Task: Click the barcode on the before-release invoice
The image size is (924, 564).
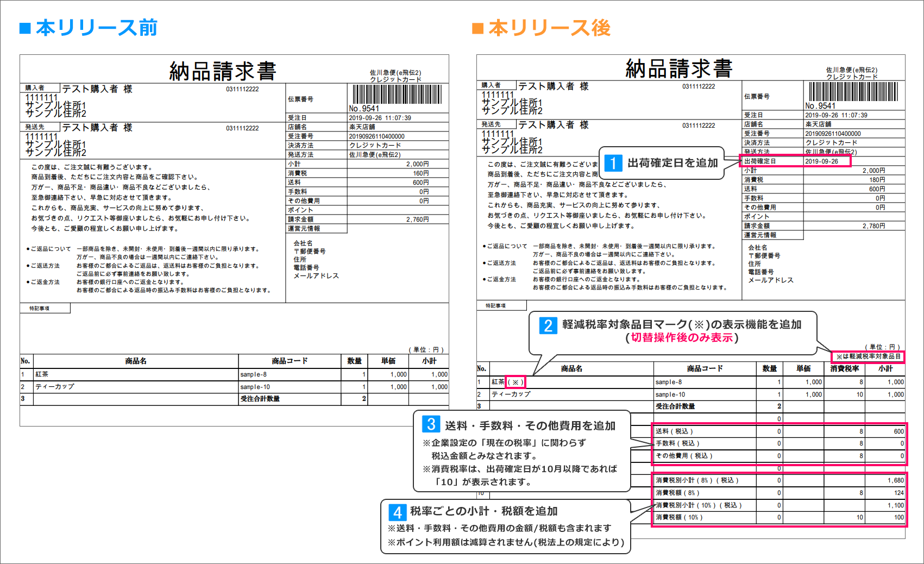Action: pyautogui.click(x=397, y=94)
